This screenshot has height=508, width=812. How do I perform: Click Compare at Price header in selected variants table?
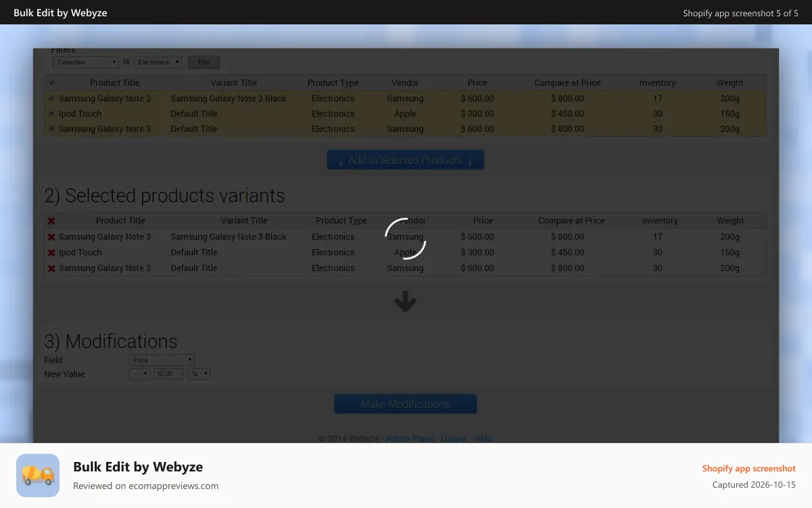tap(572, 221)
